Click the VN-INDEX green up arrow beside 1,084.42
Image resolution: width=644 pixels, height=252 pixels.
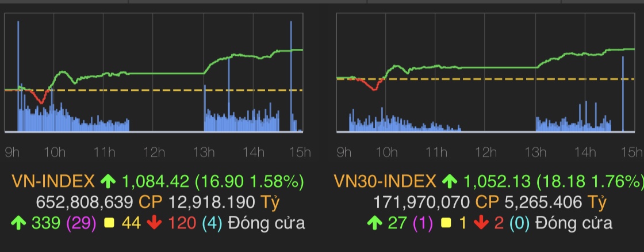(109, 181)
